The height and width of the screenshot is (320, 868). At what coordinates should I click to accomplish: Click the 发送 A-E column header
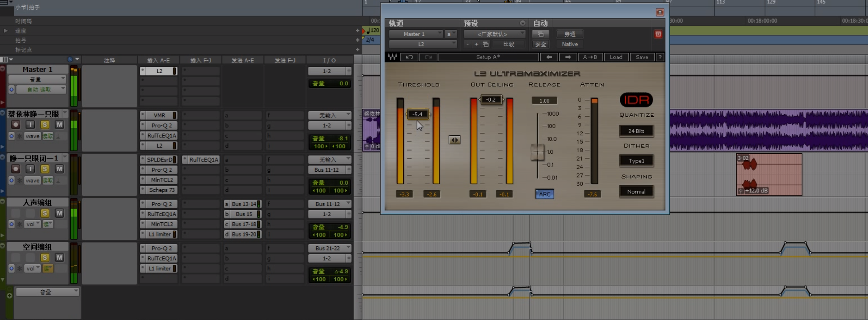point(242,60)
